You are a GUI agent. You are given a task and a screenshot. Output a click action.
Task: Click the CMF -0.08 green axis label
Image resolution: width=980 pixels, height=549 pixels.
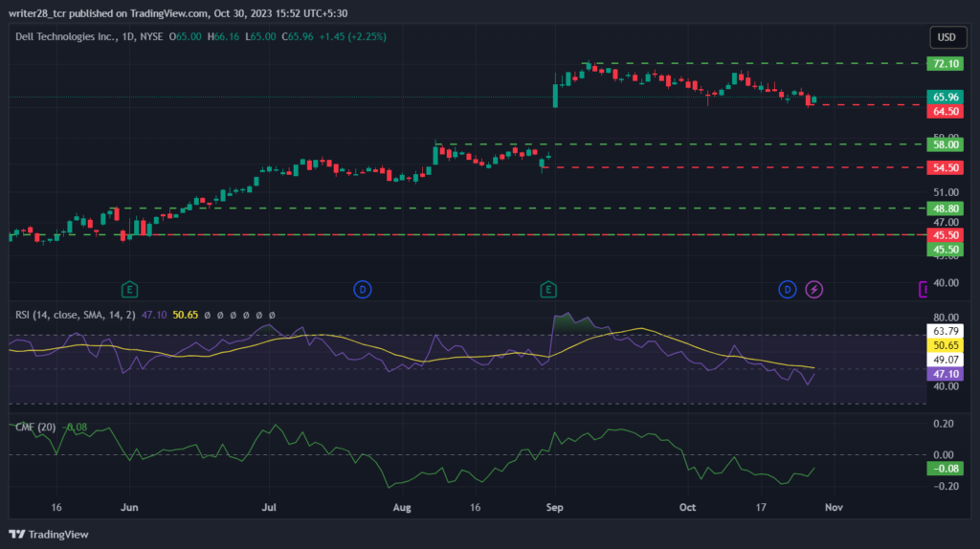tap(945, 469)
